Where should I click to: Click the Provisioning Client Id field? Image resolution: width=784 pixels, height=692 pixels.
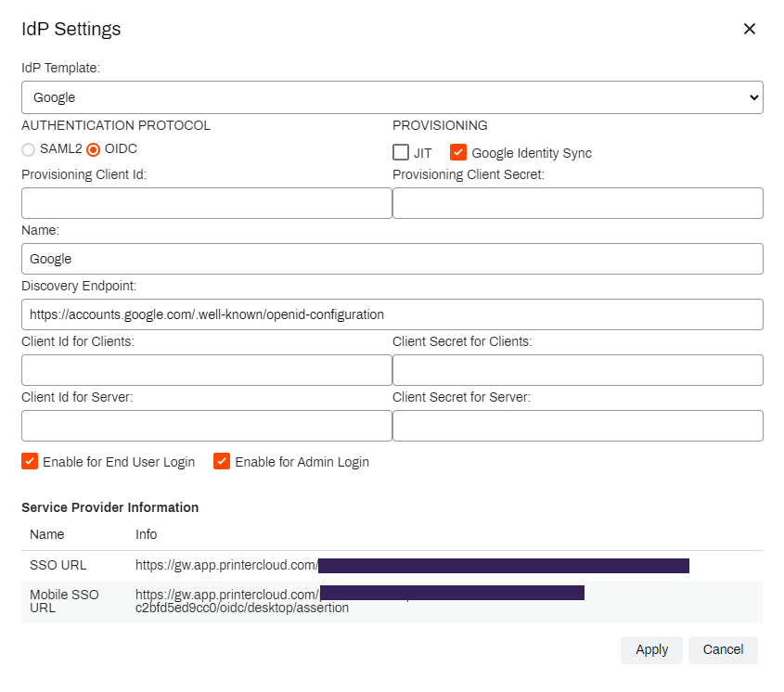click(207, 203)
